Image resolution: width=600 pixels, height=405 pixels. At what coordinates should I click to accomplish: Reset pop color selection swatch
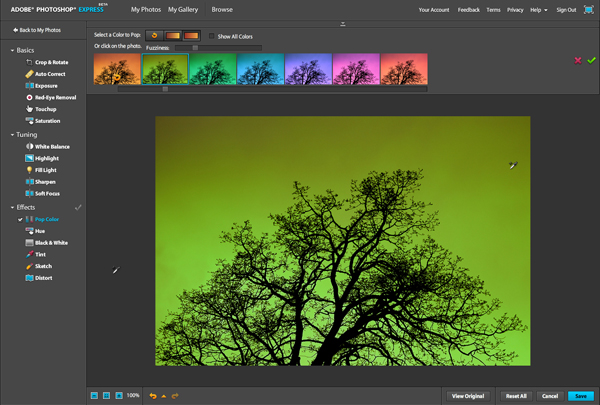click(154, 36)
